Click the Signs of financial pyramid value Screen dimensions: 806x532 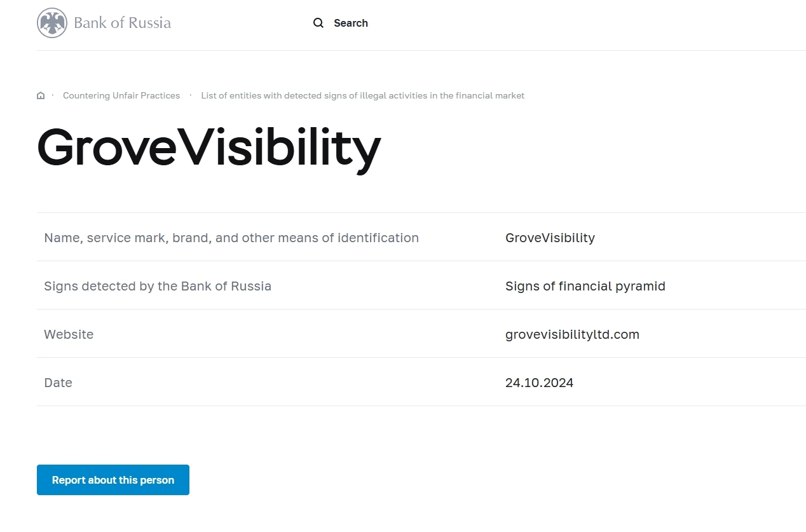click(x=585, y=286)
